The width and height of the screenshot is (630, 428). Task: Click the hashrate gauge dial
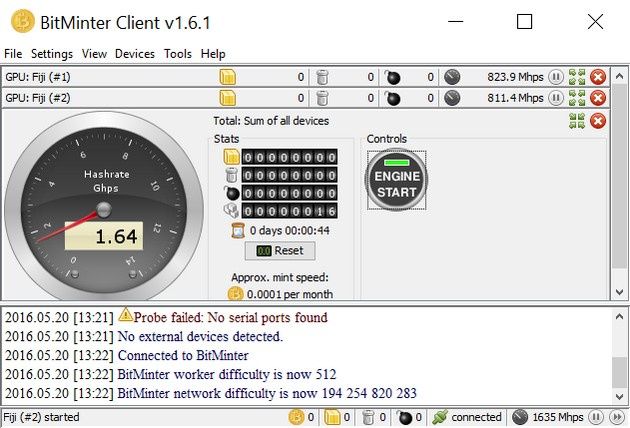pyautogui.click(x=104, y=207)
